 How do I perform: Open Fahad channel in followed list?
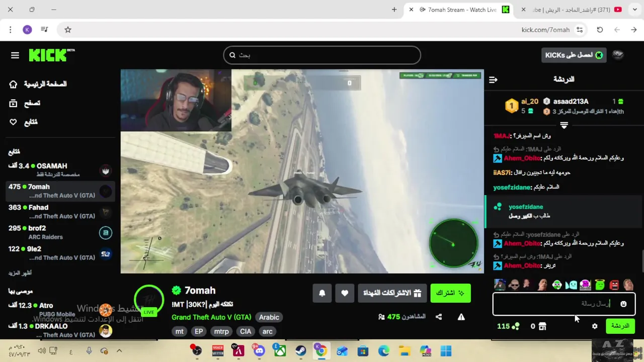pyautogui.click(x=59, y=211)
